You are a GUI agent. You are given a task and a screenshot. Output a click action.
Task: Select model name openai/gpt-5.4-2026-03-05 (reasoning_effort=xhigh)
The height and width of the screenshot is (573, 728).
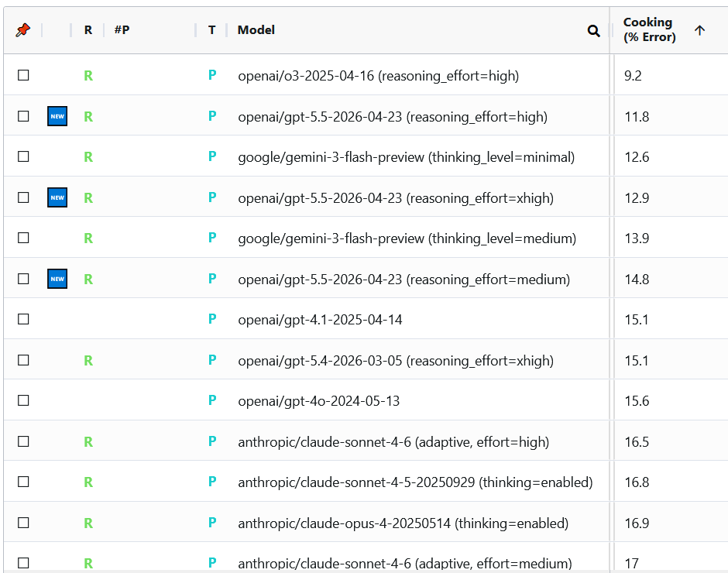[x=396, y=361]
